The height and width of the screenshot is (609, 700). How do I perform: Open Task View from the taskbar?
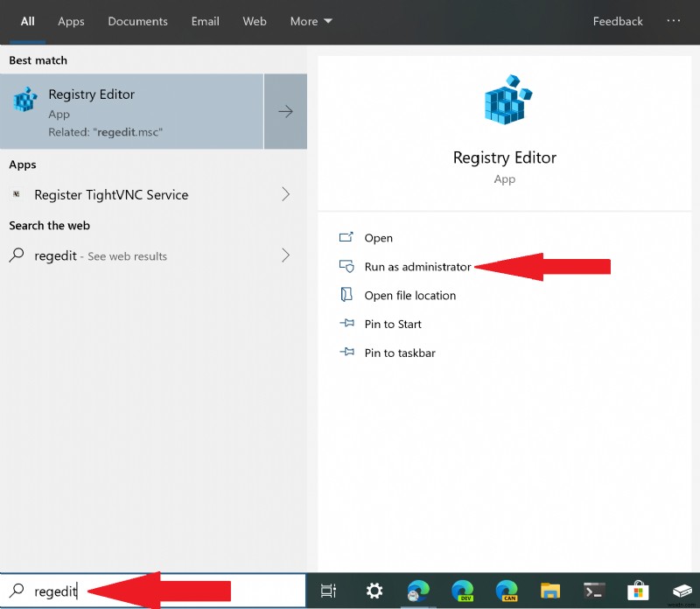328,591
